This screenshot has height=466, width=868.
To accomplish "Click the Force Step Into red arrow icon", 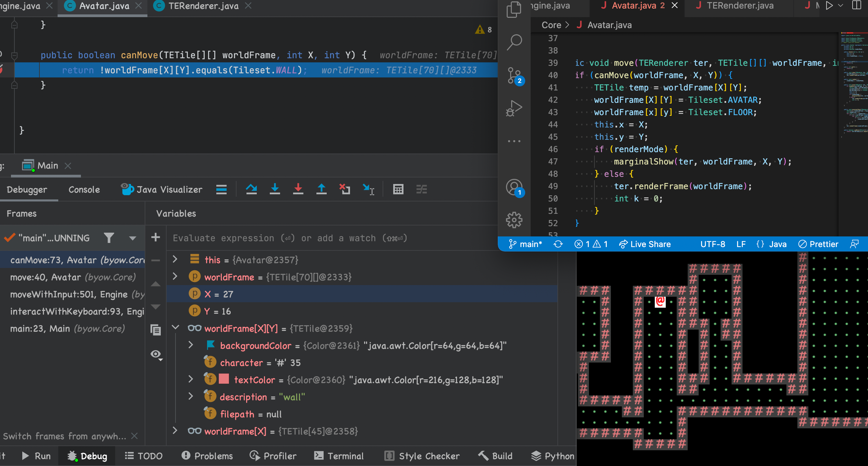I will [298, 189].
